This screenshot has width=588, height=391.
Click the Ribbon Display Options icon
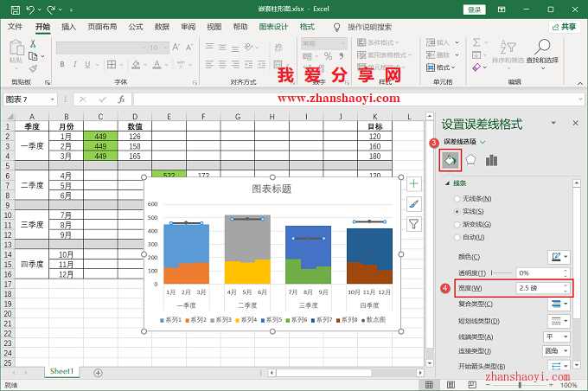(502, 10)
